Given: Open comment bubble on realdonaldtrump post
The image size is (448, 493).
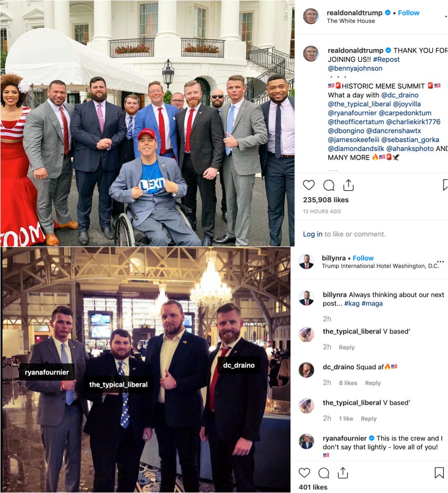Looking at the screenshot, I should point(329,185).
